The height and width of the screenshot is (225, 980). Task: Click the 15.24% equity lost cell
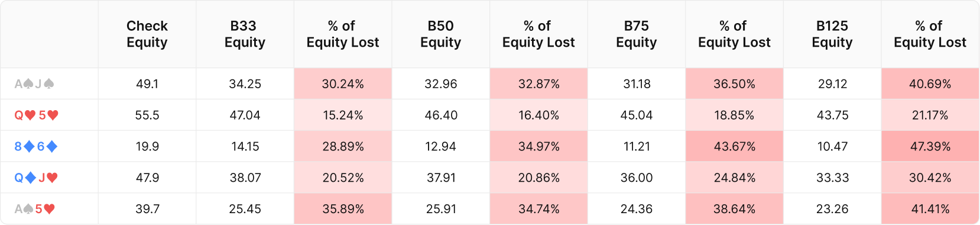(343, 115)
